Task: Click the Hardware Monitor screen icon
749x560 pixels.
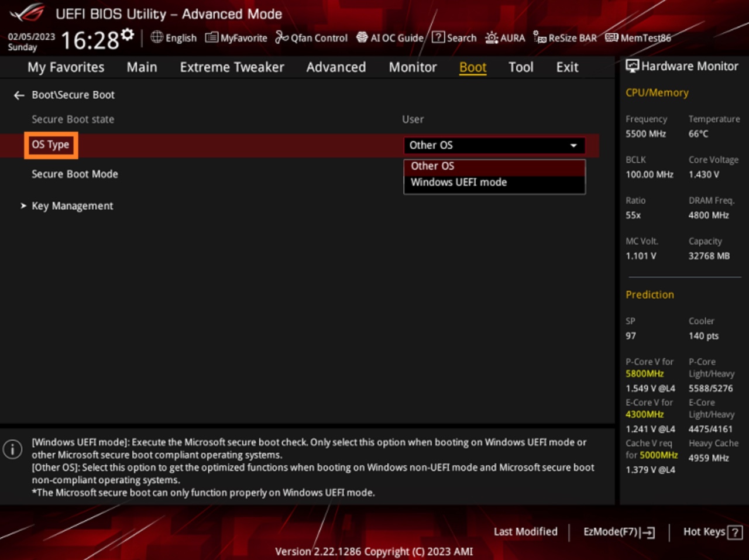Action: point(632,66)
